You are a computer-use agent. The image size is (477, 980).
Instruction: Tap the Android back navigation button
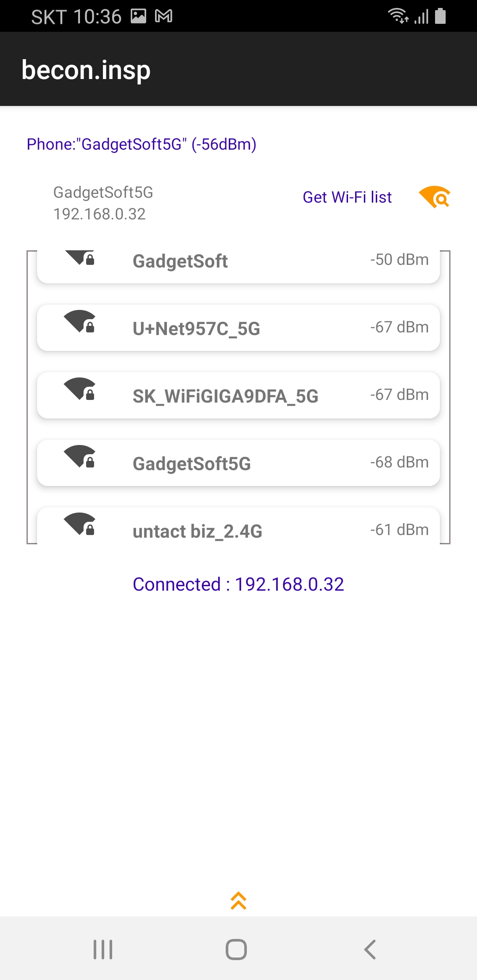click(370, 949)
